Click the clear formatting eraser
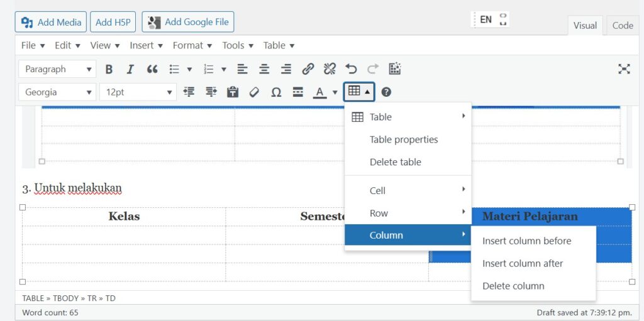The width and height of the screenshot is (644, 321). point(254,92)
